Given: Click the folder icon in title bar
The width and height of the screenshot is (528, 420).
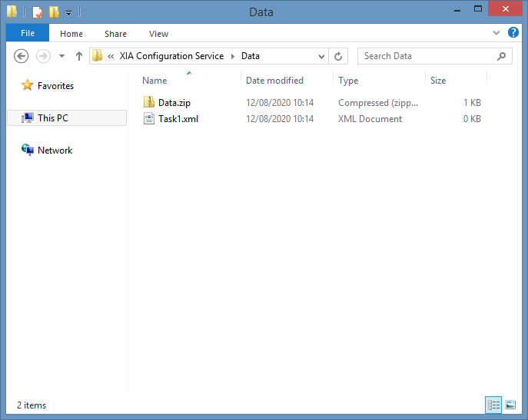Looking at the screenshot, I should (x=12, y=12).
